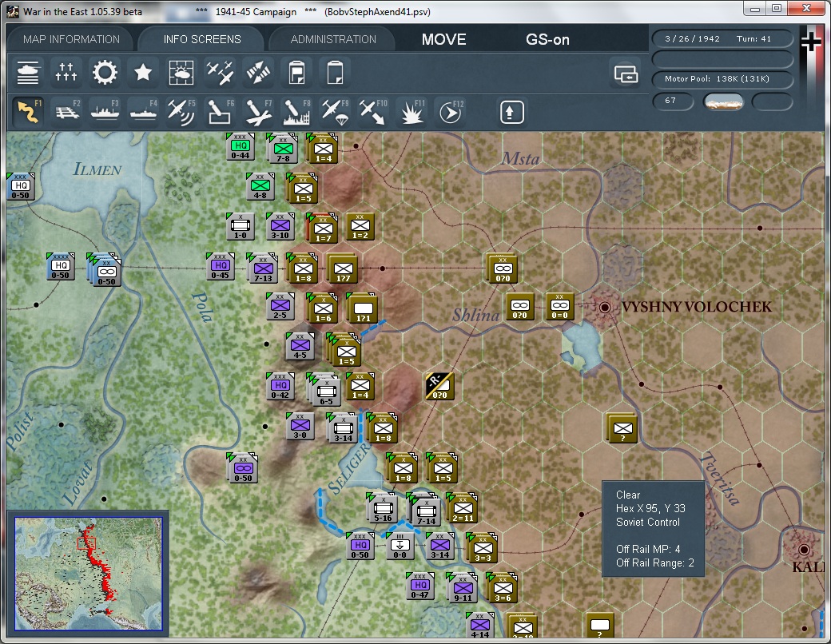This screenshot has width=831, height=644.
Task: Select the purple unit labeled 9-11
Action: 462,587
